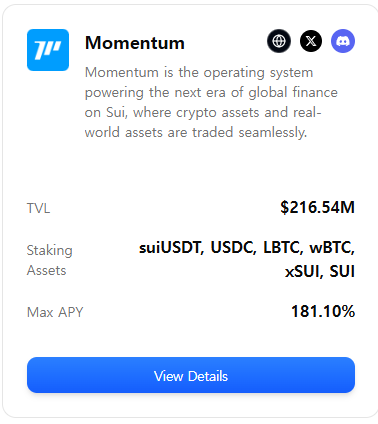Click the words "traded seamlessly" in description
378x424 pixels.
tap(249, 132)
